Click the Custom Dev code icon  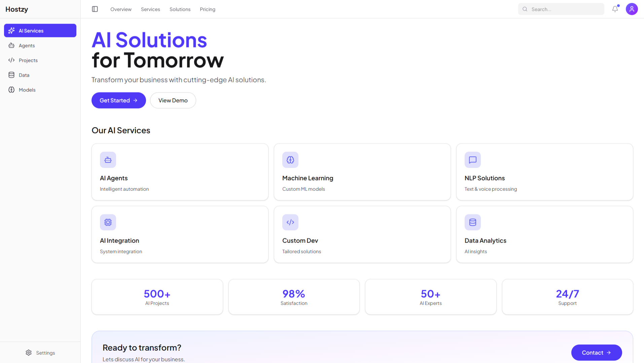point(290,222)
